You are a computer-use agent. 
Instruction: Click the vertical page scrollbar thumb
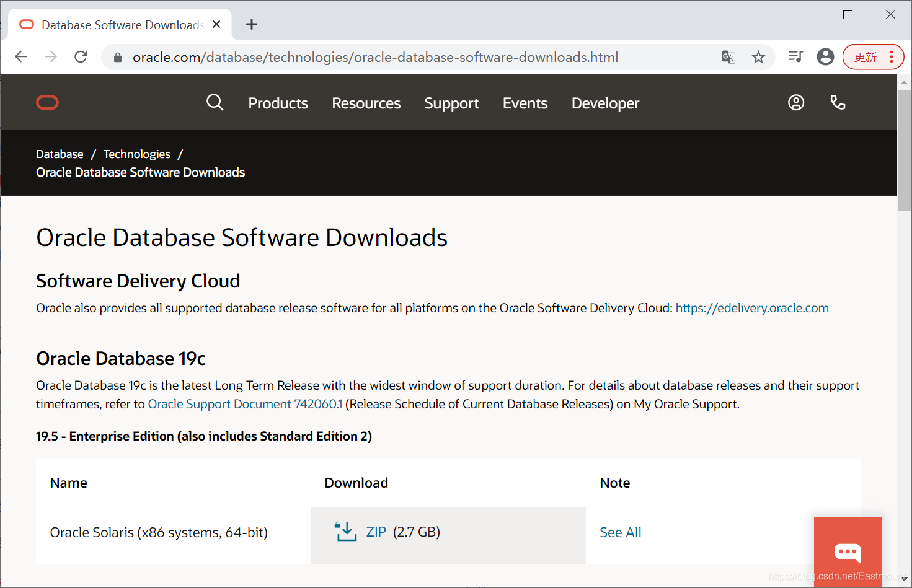(904, 150)
